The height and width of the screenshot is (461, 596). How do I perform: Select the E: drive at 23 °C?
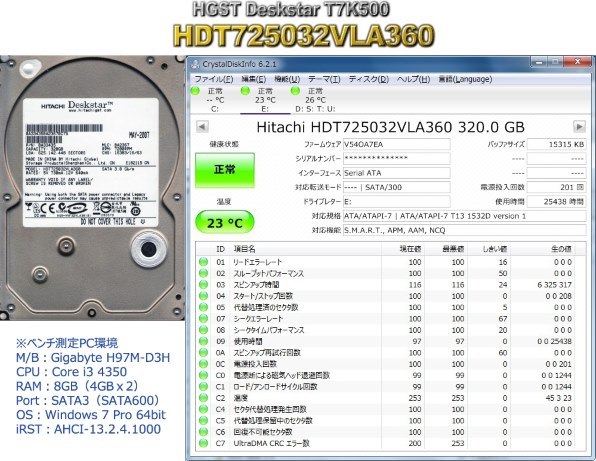coord(265,100)
